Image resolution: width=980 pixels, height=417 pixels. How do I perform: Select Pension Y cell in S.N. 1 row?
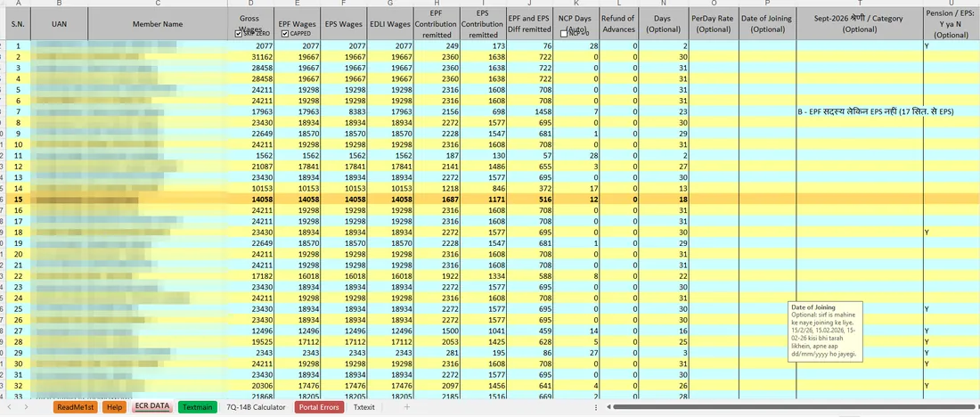point(951,46)
